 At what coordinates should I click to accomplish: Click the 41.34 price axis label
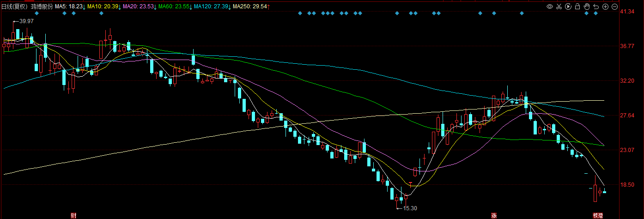(x=628, y=12)
